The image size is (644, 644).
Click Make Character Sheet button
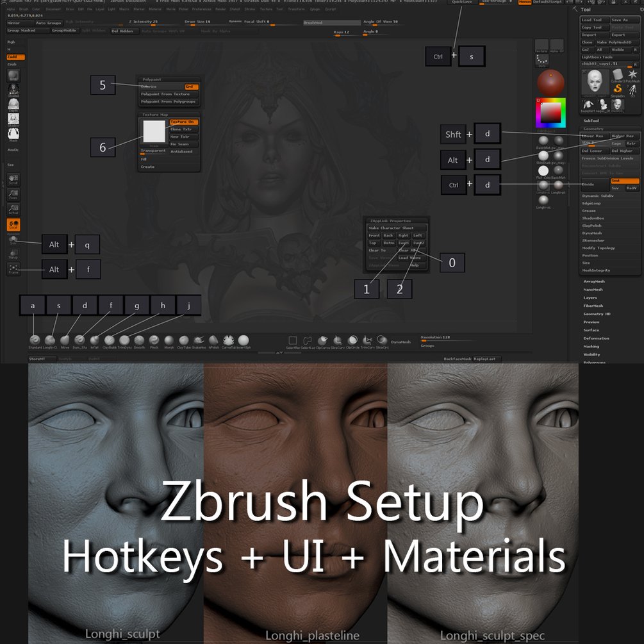click(x=397, y=228)
